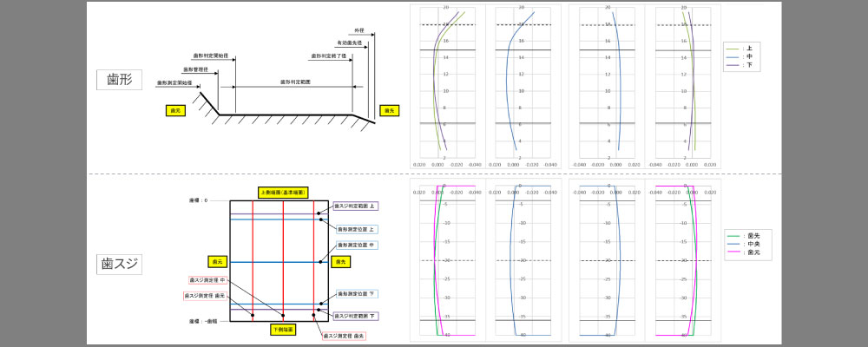This screenshot has width=868, height=347.
Task: Click the 座標：0 coordinate label
Action: 198,200
